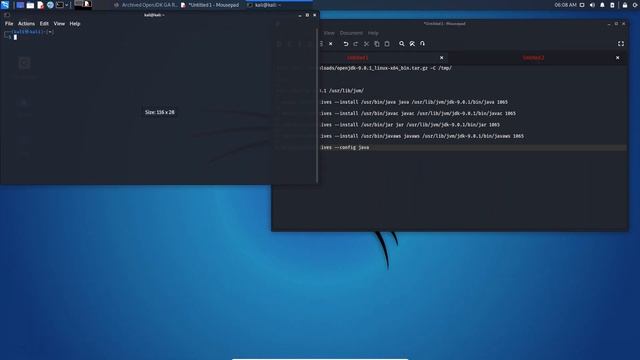Click the session logout panel icon
The image size is (640, 360).
(635, 5)
